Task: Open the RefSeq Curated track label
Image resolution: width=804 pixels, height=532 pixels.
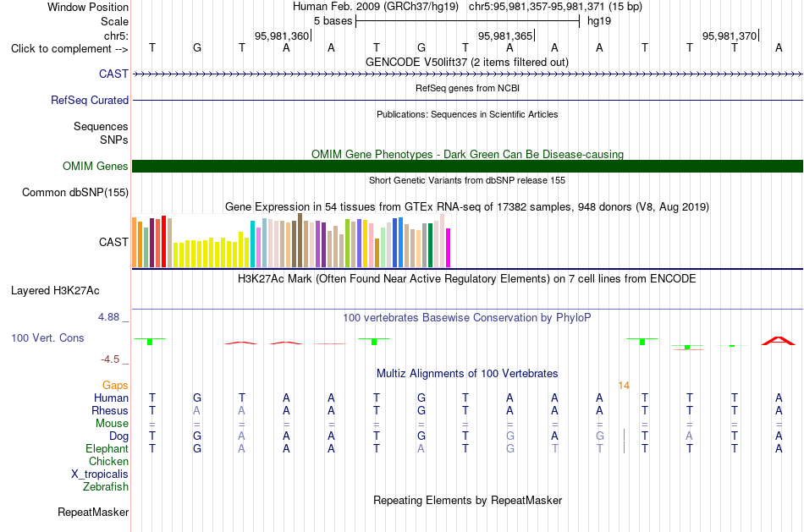Action: point(89,100)
